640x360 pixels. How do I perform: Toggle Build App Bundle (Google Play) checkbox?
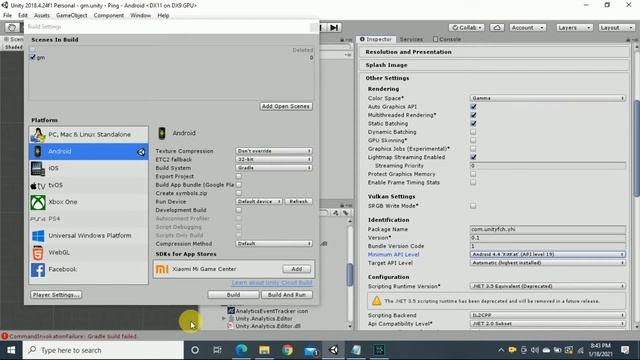pyautogui.click(x=238, y=185)
